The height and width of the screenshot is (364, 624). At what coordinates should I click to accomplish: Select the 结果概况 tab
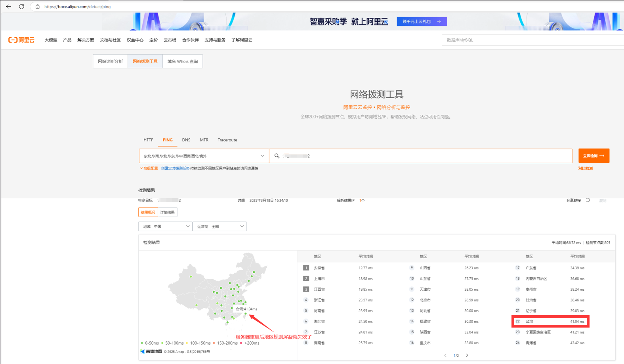[148, 212]
